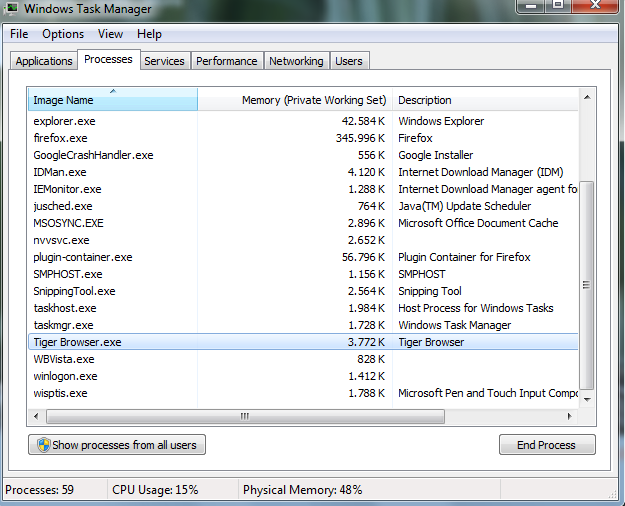This screenshot has height=506, width=625.
Task: Click End Process button
Action: (x=547, y=445)
